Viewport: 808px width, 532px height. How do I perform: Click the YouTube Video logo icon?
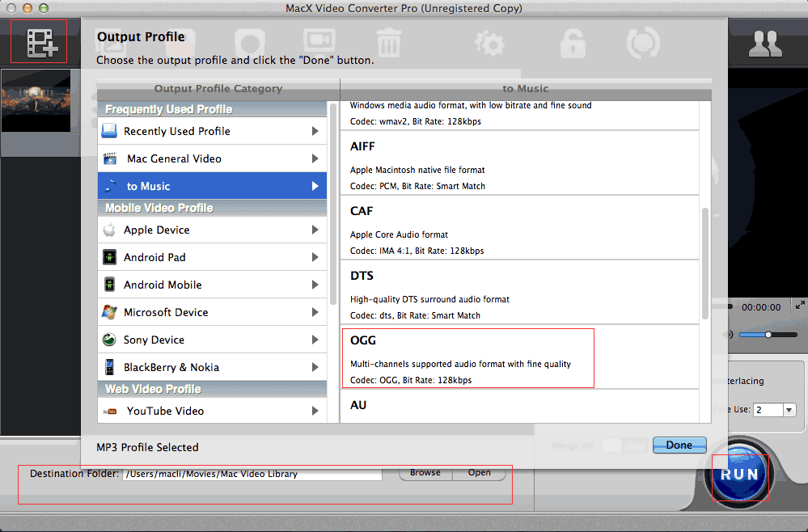coord(110,411)
